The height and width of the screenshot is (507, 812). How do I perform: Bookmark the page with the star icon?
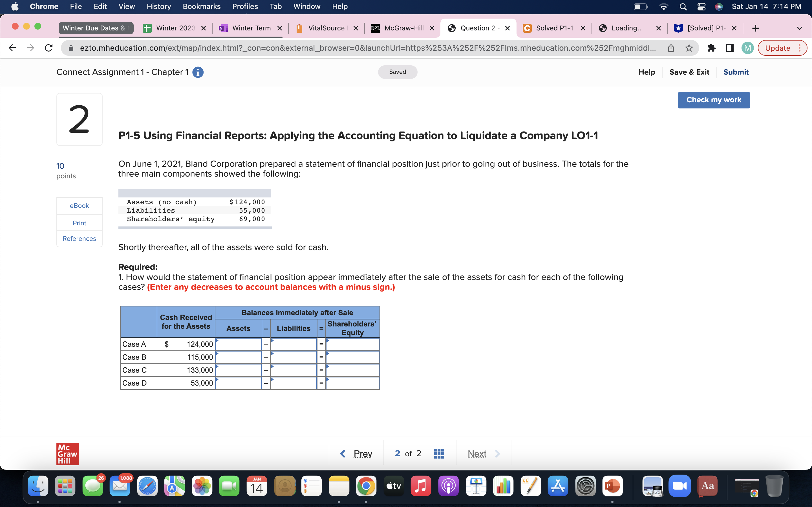(689, 48)
